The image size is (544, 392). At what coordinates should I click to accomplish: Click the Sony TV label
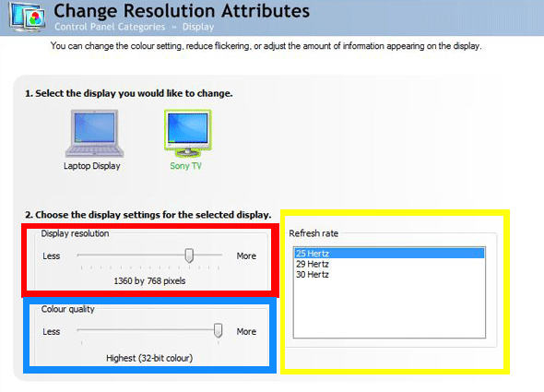point(185,166)
